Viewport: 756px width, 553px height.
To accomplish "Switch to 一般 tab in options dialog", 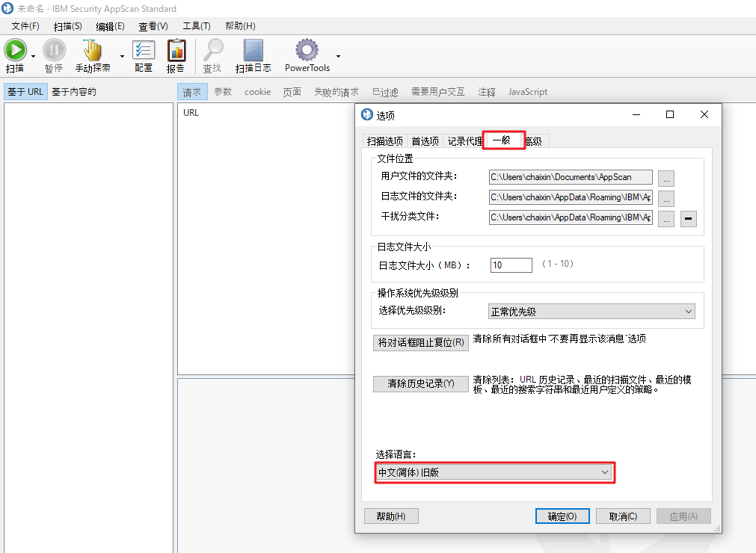I will (x=504, y=140).
